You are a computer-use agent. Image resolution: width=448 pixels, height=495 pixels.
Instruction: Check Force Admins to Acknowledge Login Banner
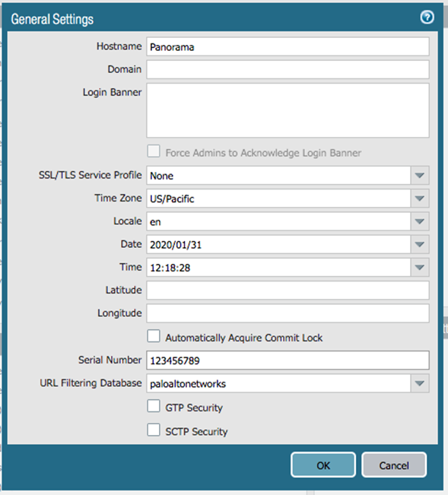(x=154, y=151)
